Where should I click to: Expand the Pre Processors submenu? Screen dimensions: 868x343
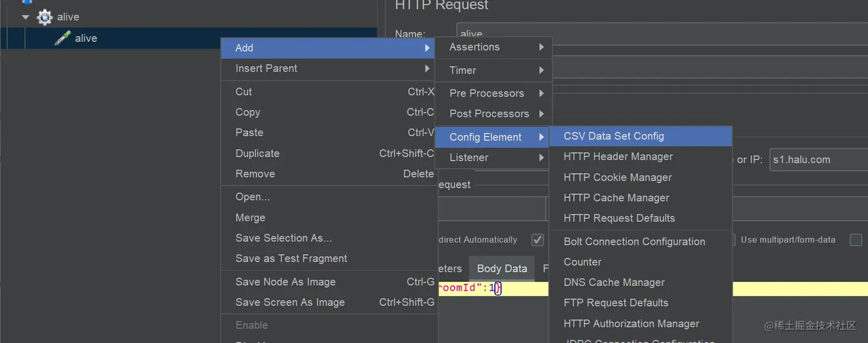pos(493,93)
